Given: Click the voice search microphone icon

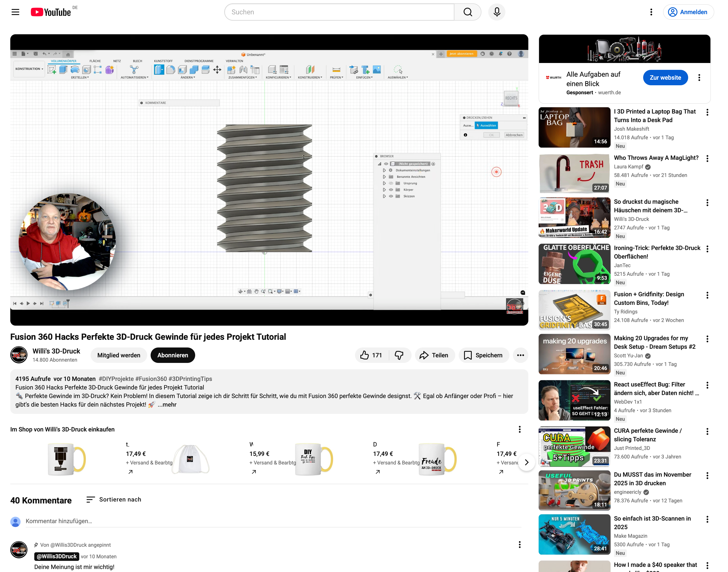Looking at the screenshot, I should click(497, 12).
